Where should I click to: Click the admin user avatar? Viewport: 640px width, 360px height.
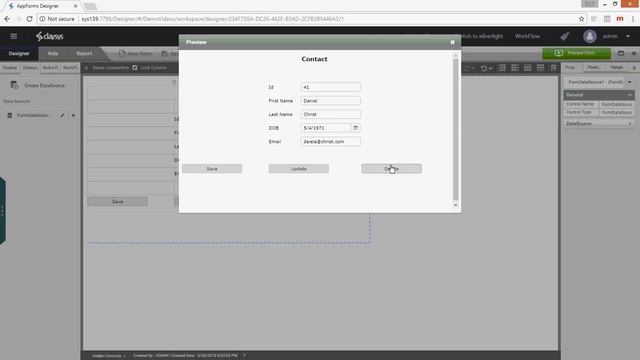[589, 36]
